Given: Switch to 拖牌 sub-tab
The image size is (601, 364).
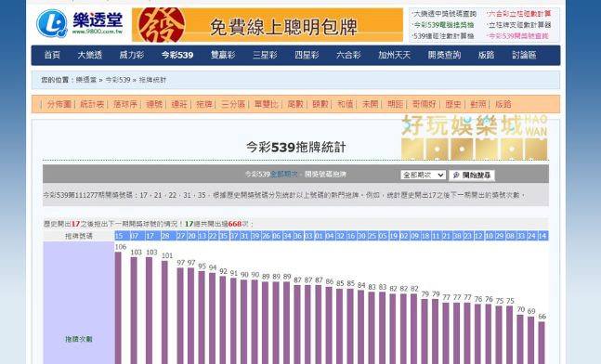Looking at the screenshot, I should coord(204,104).
